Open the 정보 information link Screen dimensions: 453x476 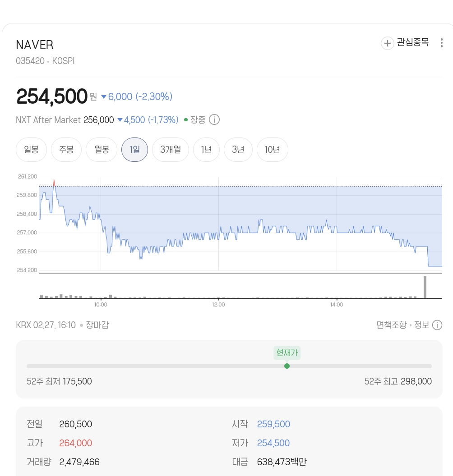coord(421,325)
